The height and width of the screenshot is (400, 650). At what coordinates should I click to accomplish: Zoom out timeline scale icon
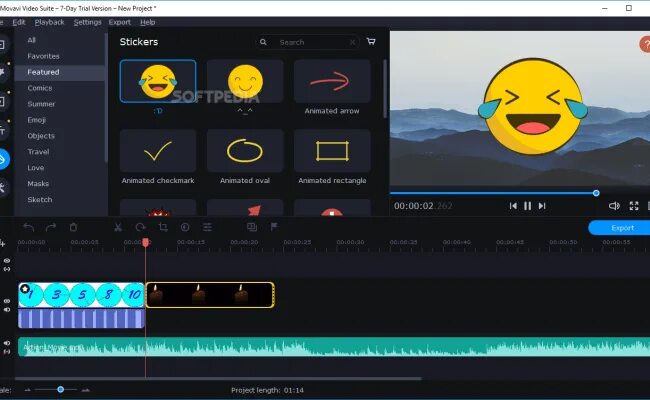pyautogui.click(x=28, y=390)
